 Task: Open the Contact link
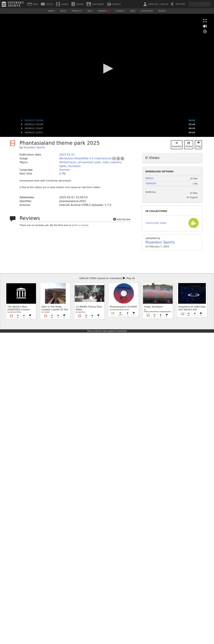coord(120,11)
